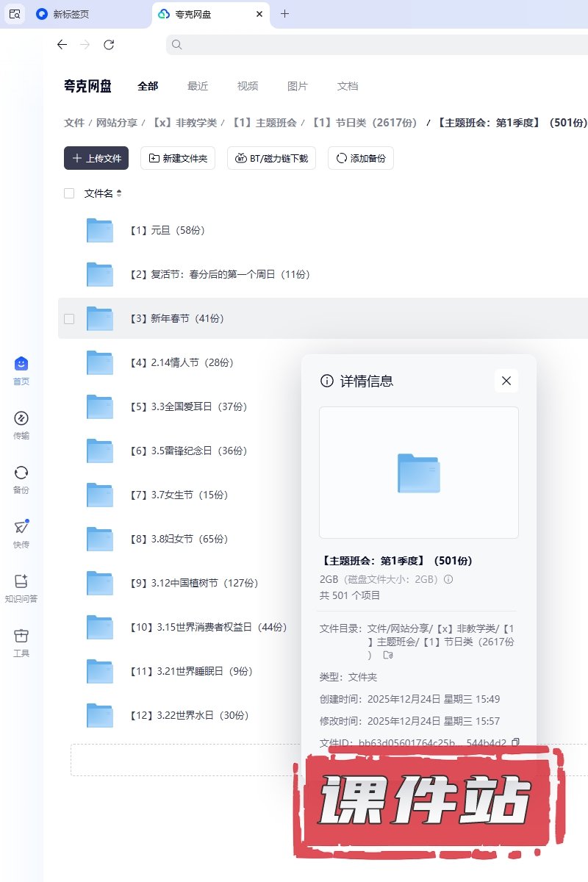Switch to the 视频 tab
This screenshot has height=882, width=588.
coord(248,86)
